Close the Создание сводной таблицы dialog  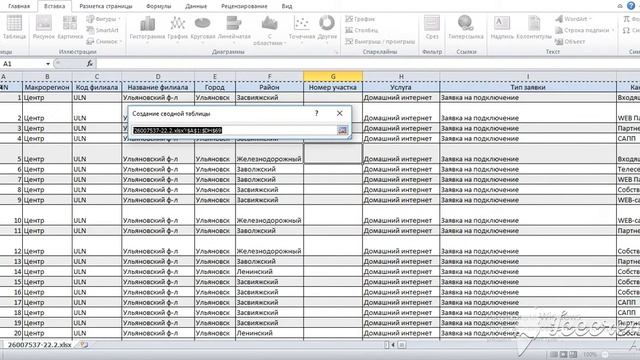tap(339, 113)
